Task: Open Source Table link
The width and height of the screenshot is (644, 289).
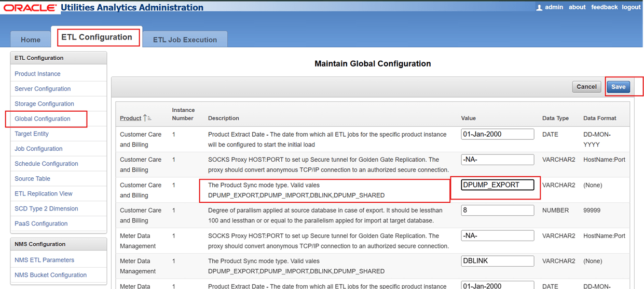Action: [32, 179]
